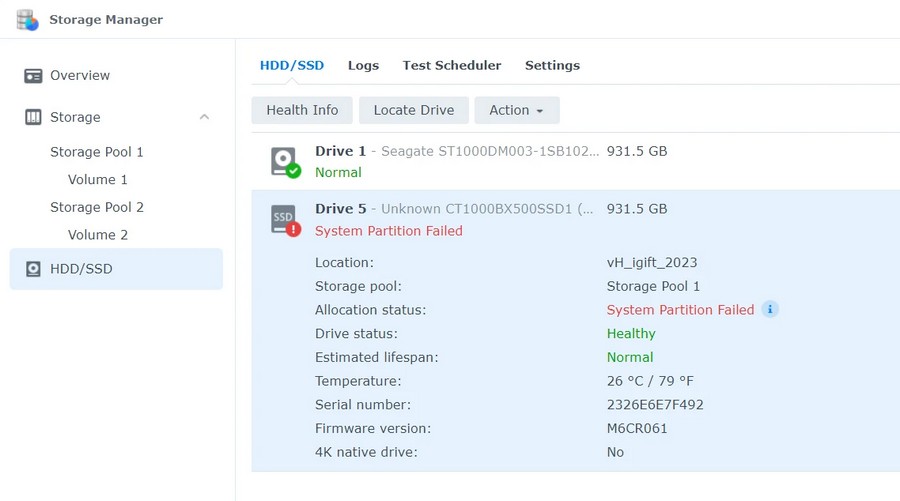Click the Drive 1 hard disk icon
Screen dimensions: 900x501
(x=285, y=161)
